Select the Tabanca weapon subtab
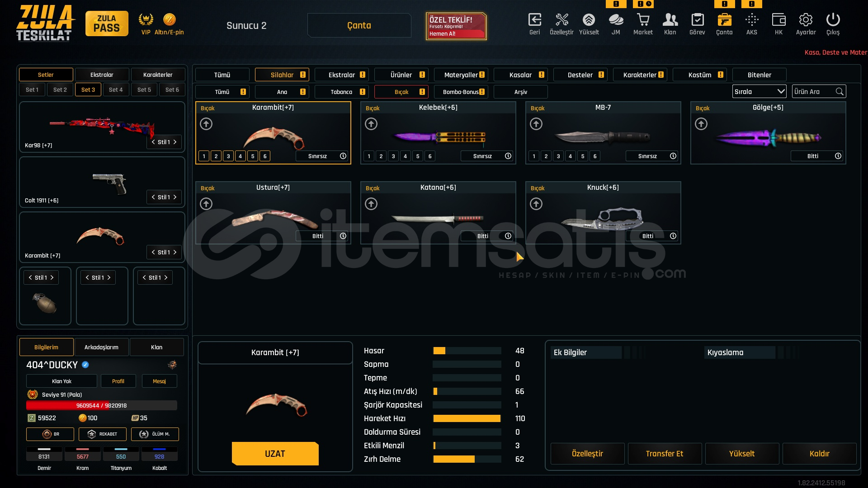868x488 pixels. point(341,92)
